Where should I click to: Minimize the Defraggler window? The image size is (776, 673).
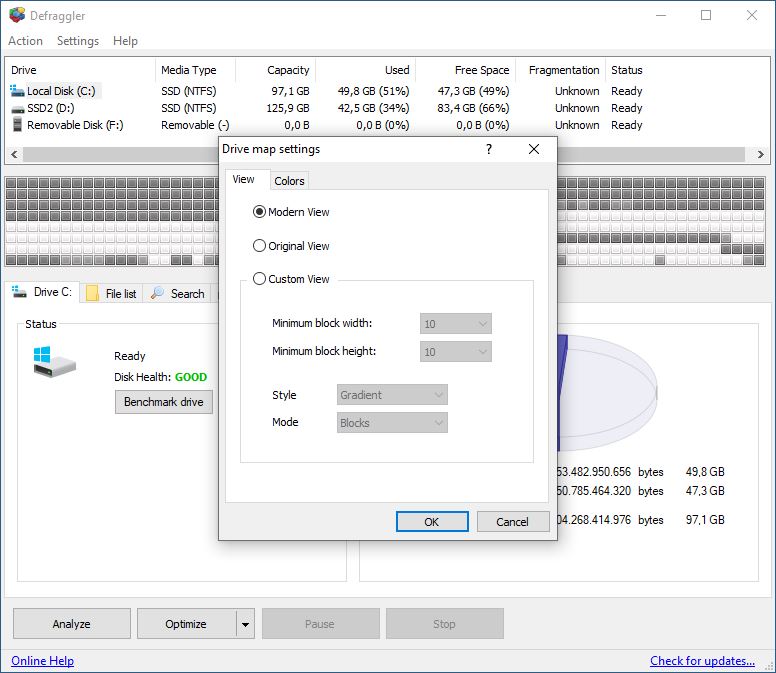661,15
